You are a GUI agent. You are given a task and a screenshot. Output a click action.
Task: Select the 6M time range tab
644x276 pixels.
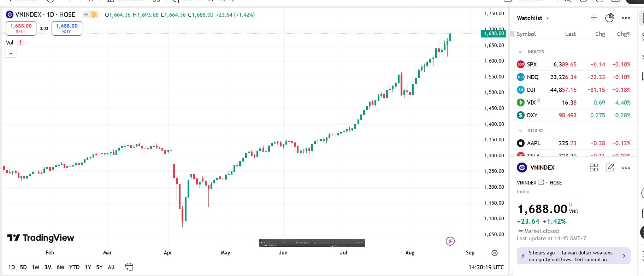click(60, 267)
